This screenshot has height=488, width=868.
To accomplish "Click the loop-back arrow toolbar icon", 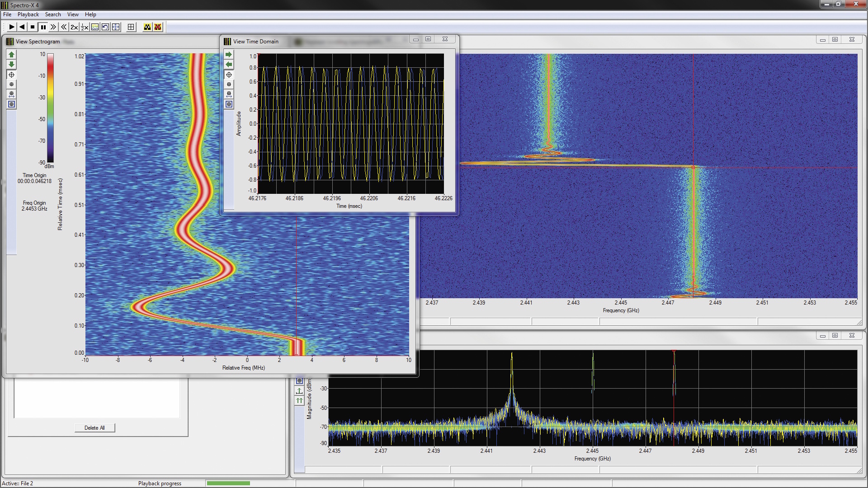I will (105, 27).
